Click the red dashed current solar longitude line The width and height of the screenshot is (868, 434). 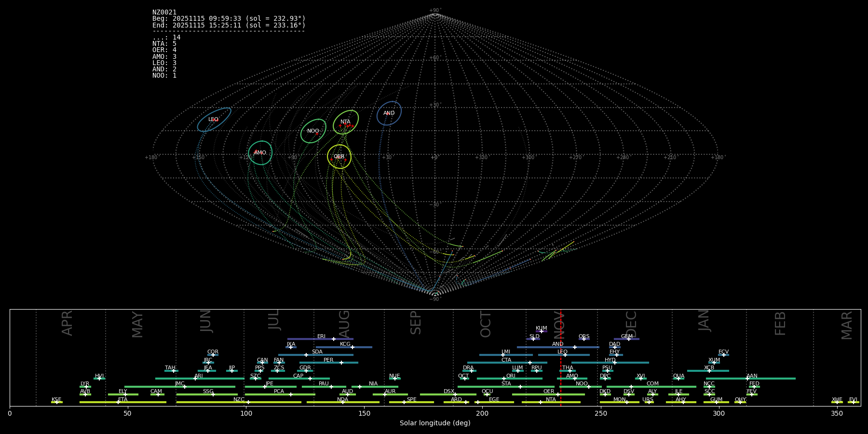click(561, 357)
